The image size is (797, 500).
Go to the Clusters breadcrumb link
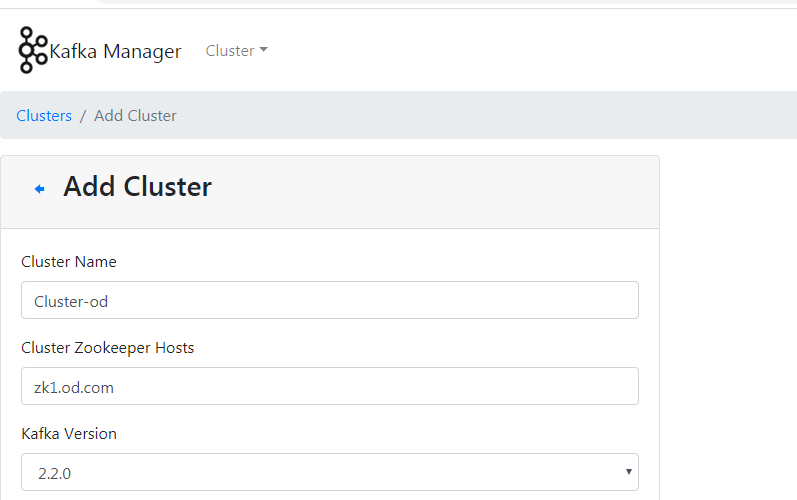tap(44, 115)
